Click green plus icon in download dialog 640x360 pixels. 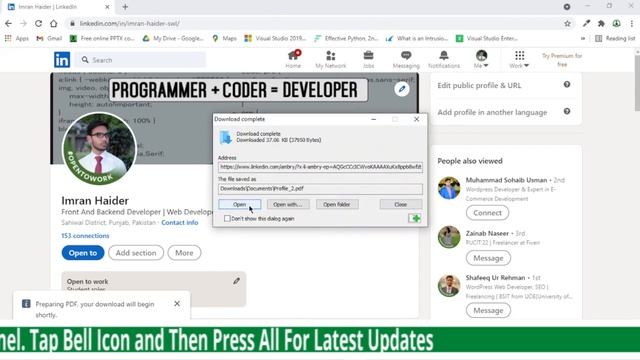click(415, 218)
